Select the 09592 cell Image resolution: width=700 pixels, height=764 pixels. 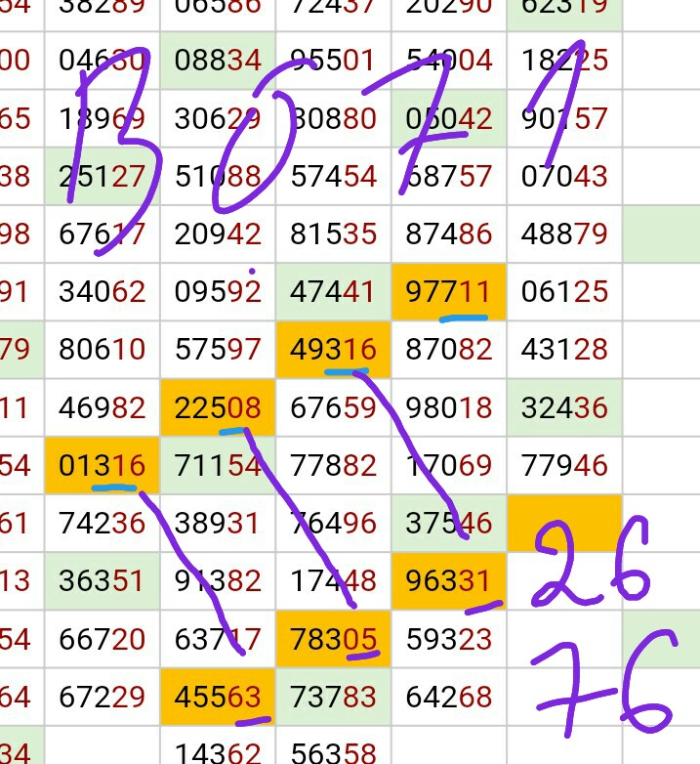(218, 292)
